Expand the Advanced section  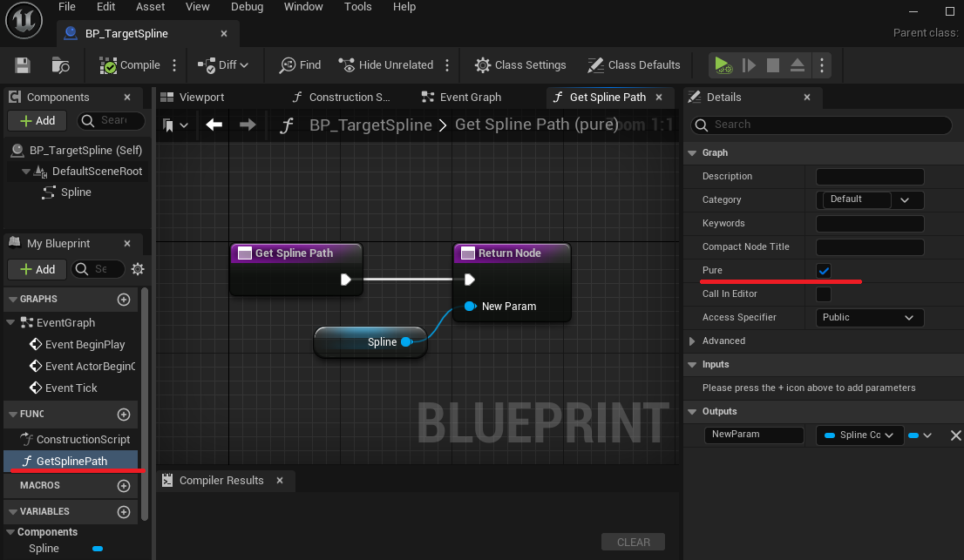tap(692, 341)
